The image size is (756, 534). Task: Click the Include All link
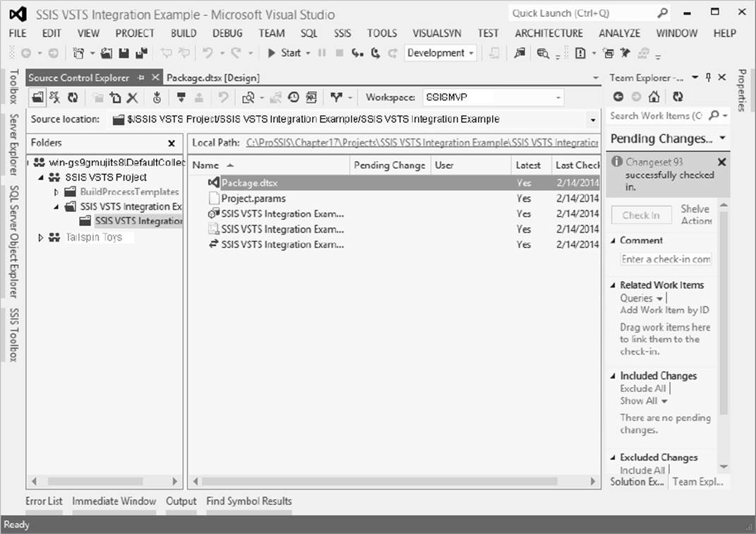pos(642,470)
